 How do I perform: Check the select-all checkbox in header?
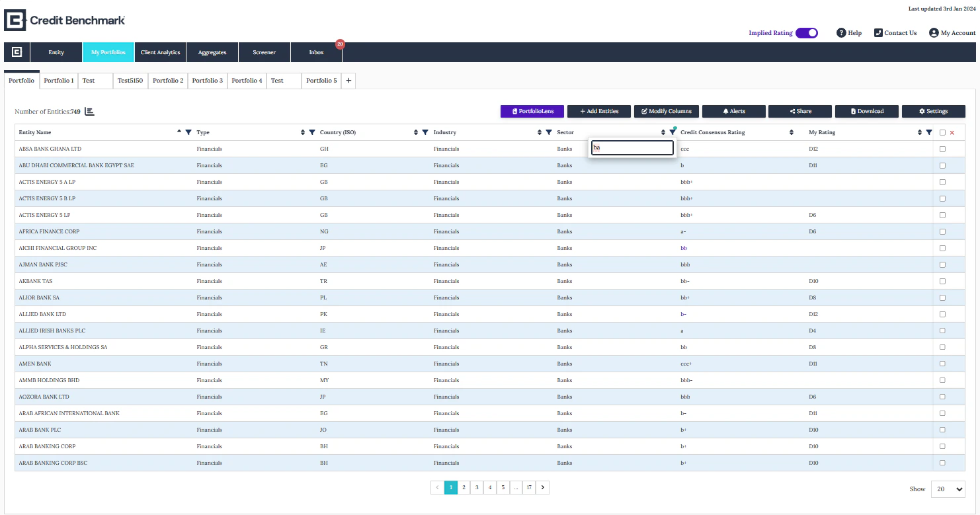point(942,133)
